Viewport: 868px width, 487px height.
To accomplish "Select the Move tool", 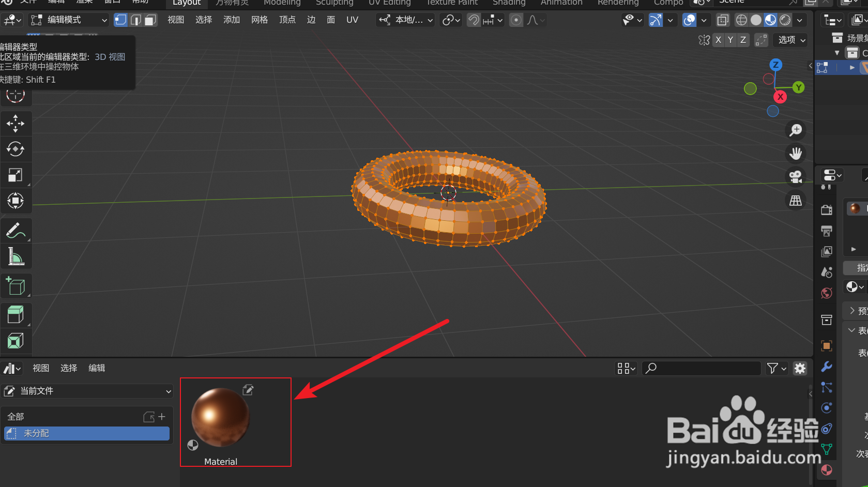I will 16,123.
